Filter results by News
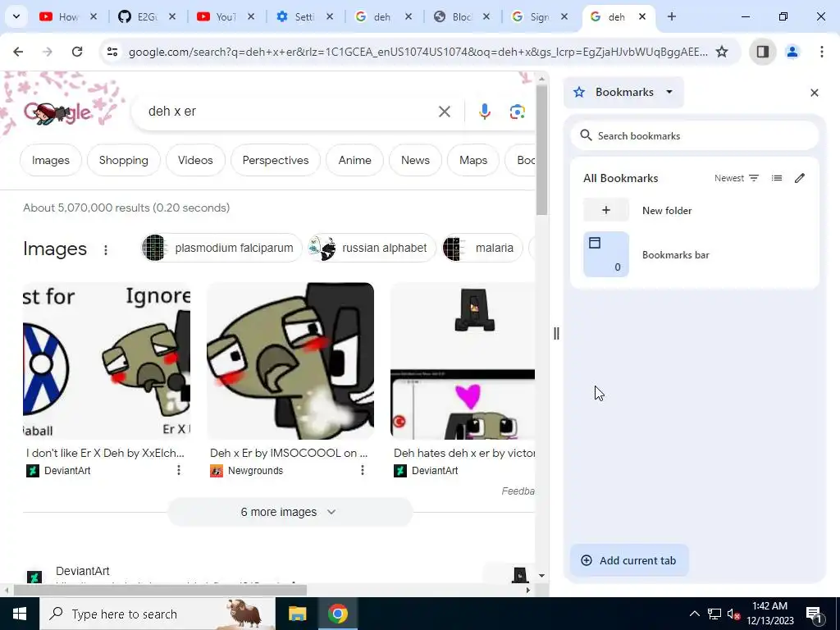840x630 pixels. tap(415, 160)
